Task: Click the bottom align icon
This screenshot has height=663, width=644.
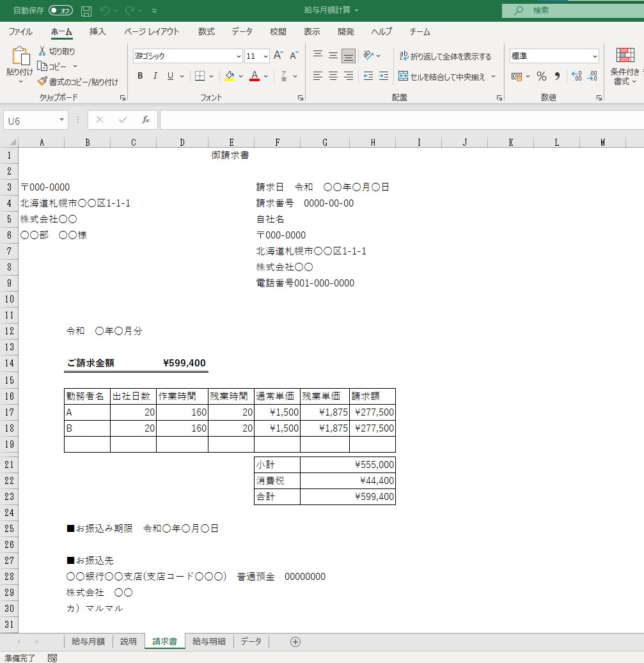Action: point(349,56)
